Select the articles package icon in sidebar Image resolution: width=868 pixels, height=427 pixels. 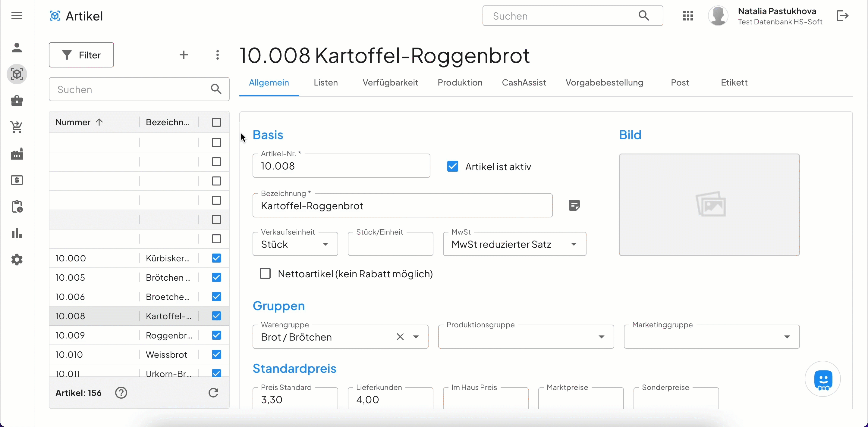pos(17,74)
